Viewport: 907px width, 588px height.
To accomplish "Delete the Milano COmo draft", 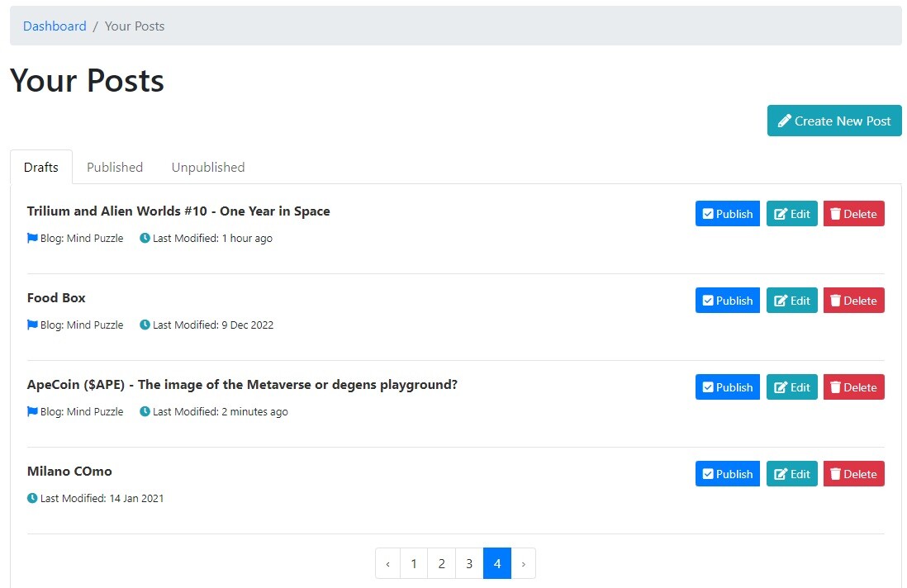I will 854,473.
